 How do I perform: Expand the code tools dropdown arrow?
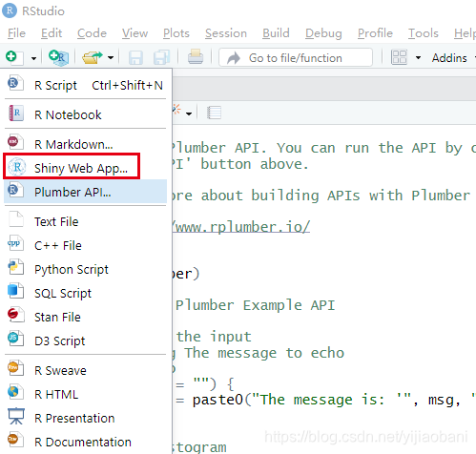(x=189, y=113)
